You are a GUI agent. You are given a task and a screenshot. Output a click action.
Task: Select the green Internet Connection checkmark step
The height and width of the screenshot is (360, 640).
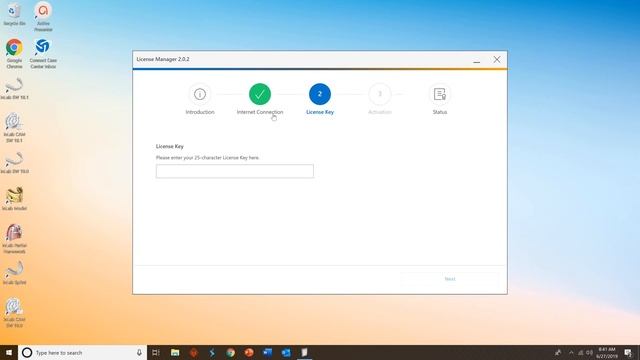[260, 94]
